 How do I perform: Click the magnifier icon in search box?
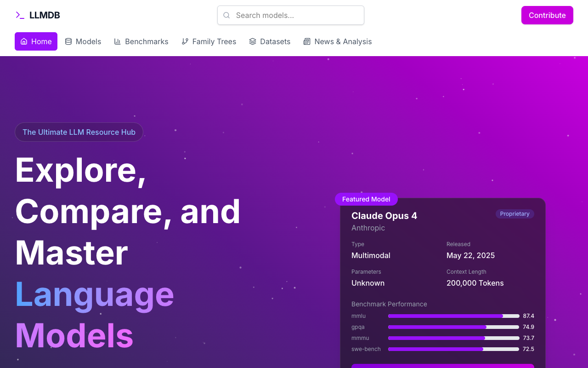coord(226,15)
